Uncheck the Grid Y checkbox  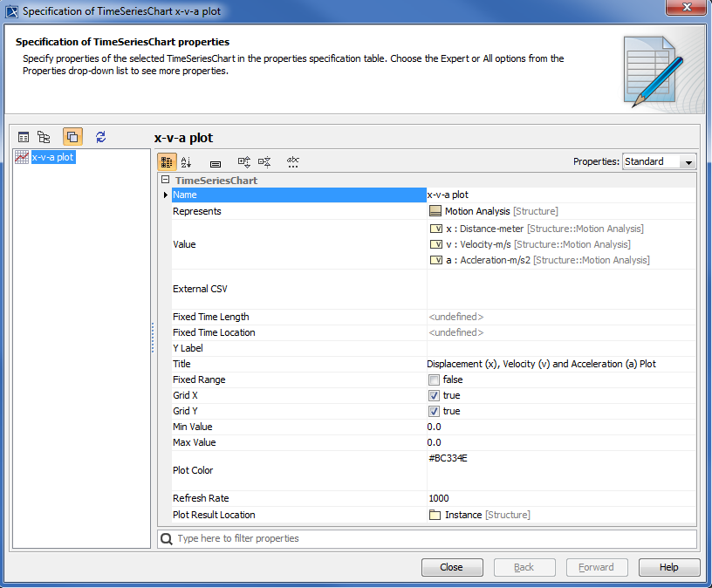tap(434, 411)
